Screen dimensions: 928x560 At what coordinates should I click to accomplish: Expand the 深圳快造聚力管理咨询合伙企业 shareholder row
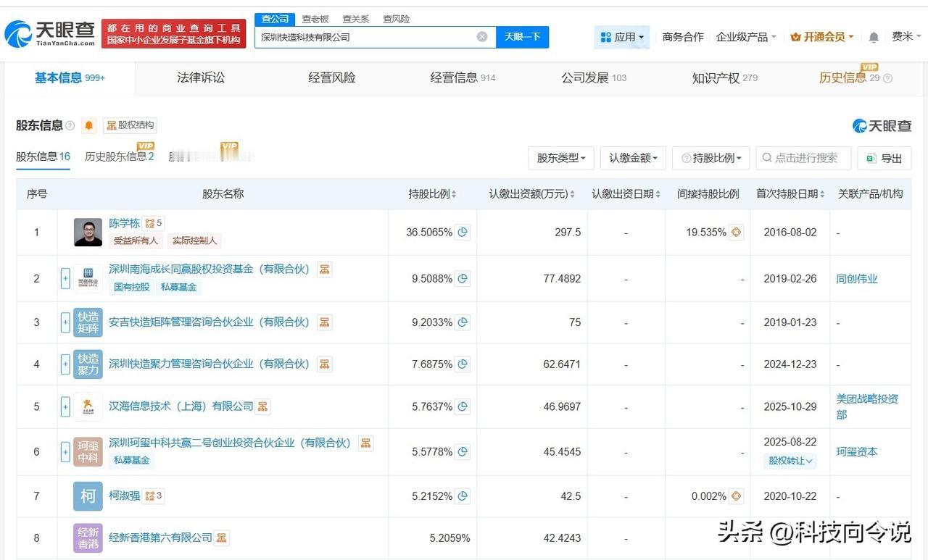click(65, 364)
